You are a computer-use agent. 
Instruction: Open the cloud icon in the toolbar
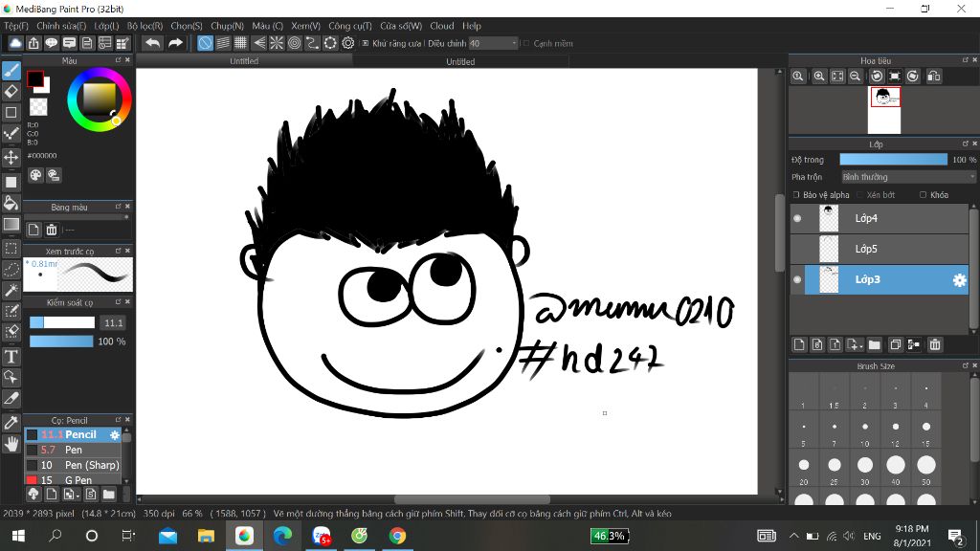tap(15, 43)
